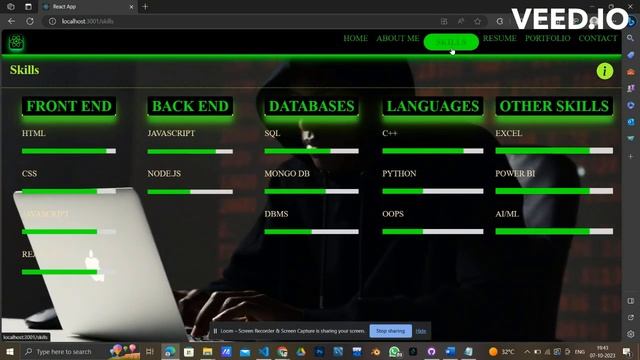Open the Edge sidebar shopping tag icon

pos(631,55)
